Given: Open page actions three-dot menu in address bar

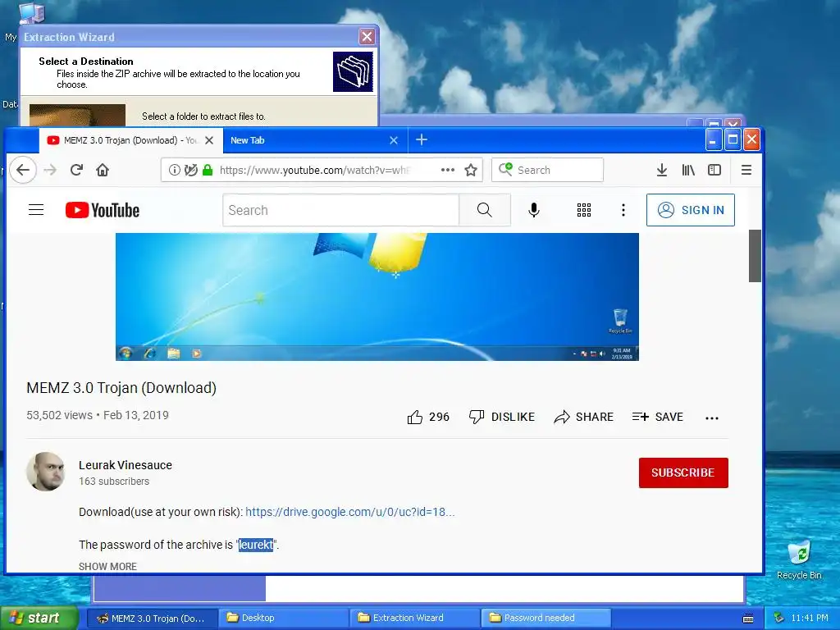Looking at the screenshot, I should (x=448, y=170).
